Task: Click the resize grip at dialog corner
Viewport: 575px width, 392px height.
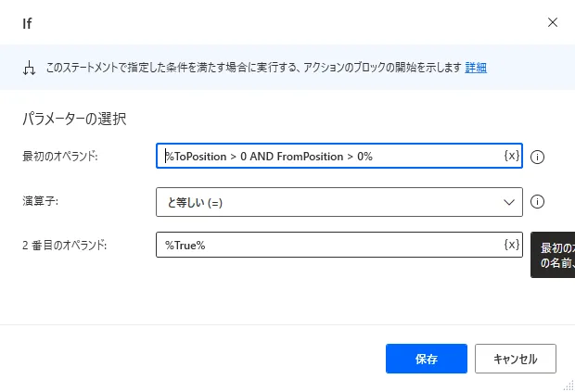Action: click(568, 385)
